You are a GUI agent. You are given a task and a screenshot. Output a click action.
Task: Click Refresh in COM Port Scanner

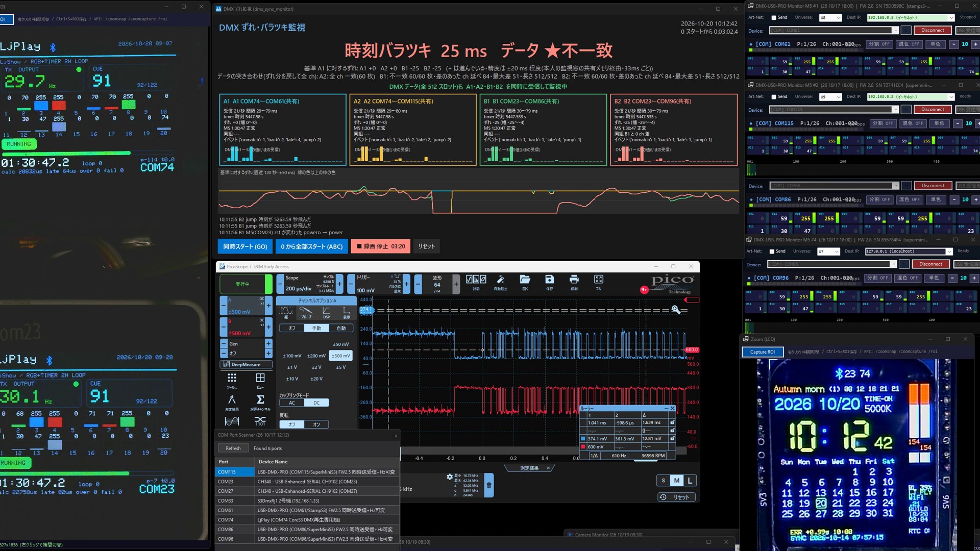coord(233,448)
